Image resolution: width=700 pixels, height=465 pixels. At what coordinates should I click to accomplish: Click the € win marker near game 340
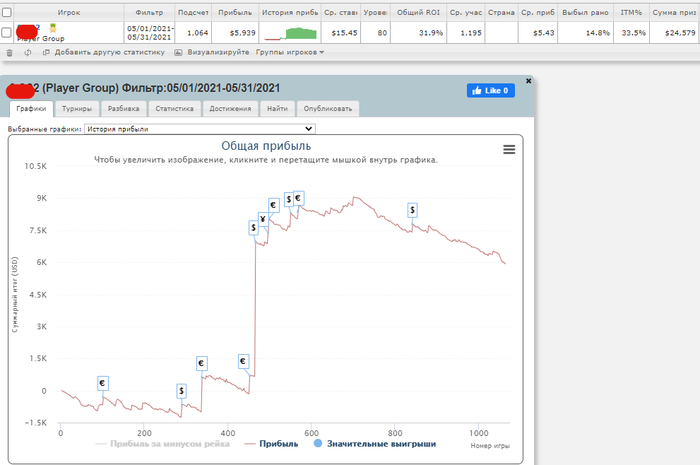click(x=201, y=363)
